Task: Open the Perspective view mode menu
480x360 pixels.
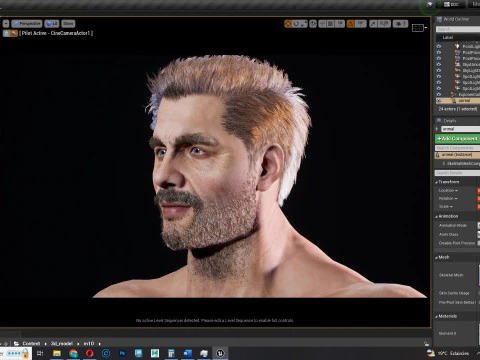Action: tap(27, 24)
